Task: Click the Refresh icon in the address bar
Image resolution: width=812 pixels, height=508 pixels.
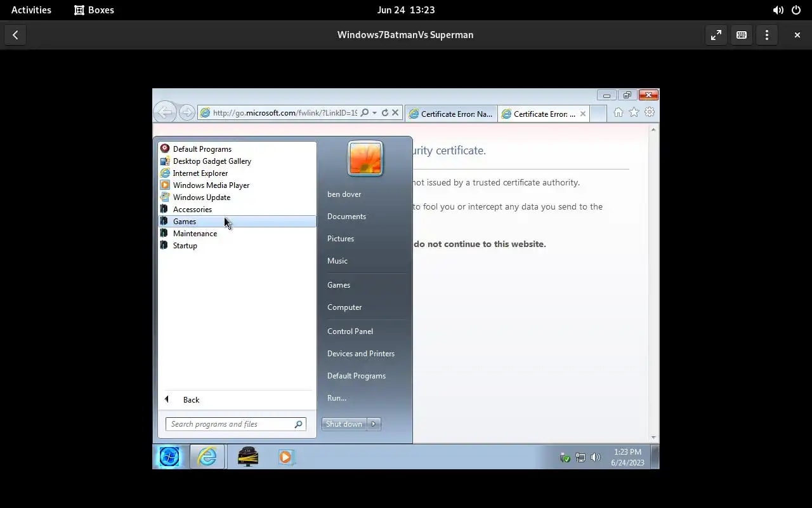Action: (384, 113)
